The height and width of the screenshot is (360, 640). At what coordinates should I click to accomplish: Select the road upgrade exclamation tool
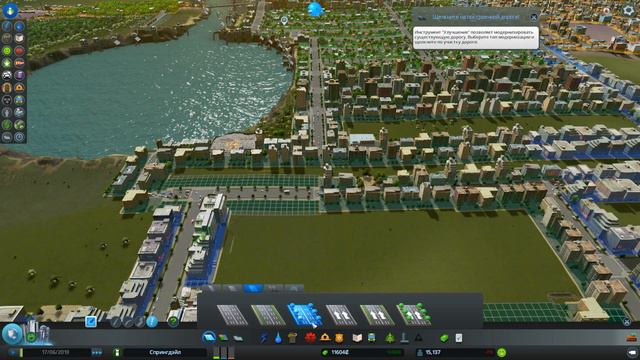152,322
